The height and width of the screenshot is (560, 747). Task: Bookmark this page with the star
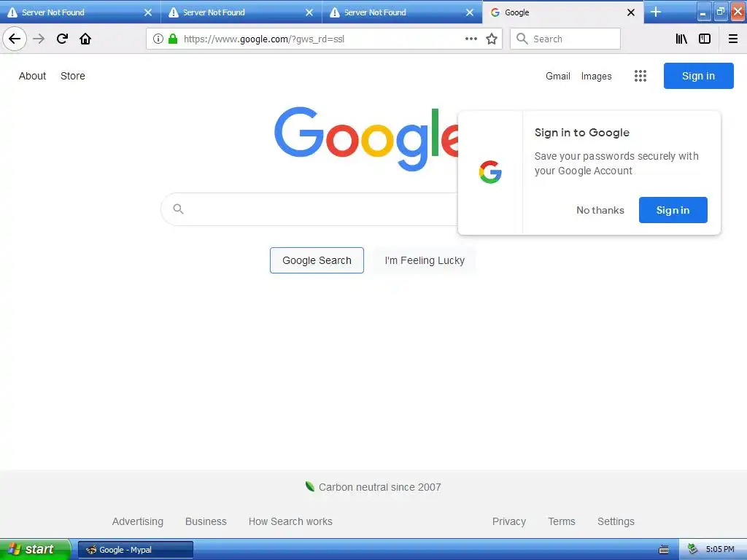coord(491,39)
